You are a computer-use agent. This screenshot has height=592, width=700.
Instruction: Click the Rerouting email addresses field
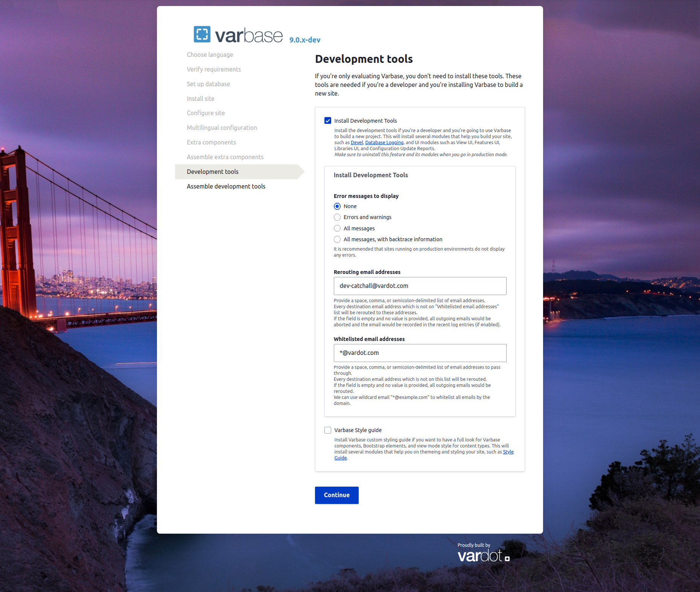tap(420, 286)
